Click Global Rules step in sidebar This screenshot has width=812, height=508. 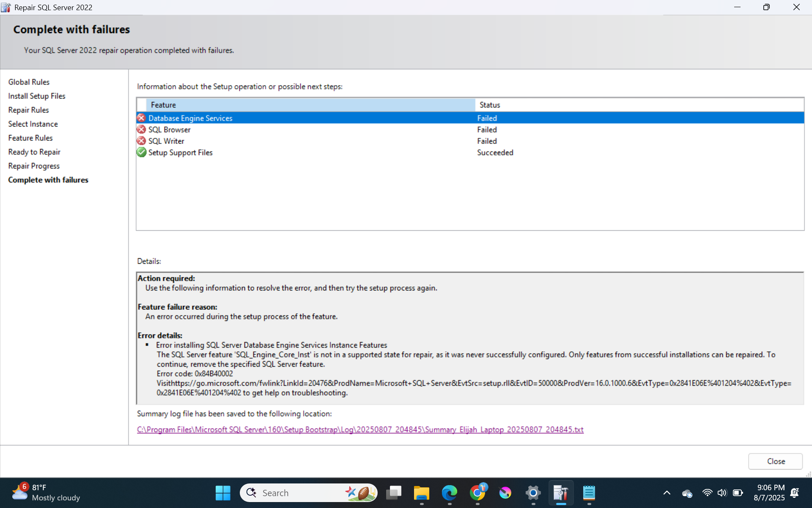[29, 82]
